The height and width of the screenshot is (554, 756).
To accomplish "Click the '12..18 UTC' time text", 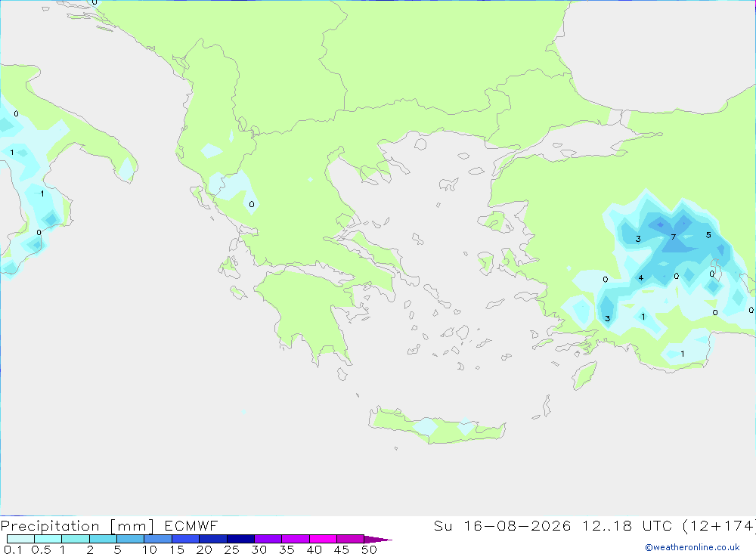I will point(627,526).
